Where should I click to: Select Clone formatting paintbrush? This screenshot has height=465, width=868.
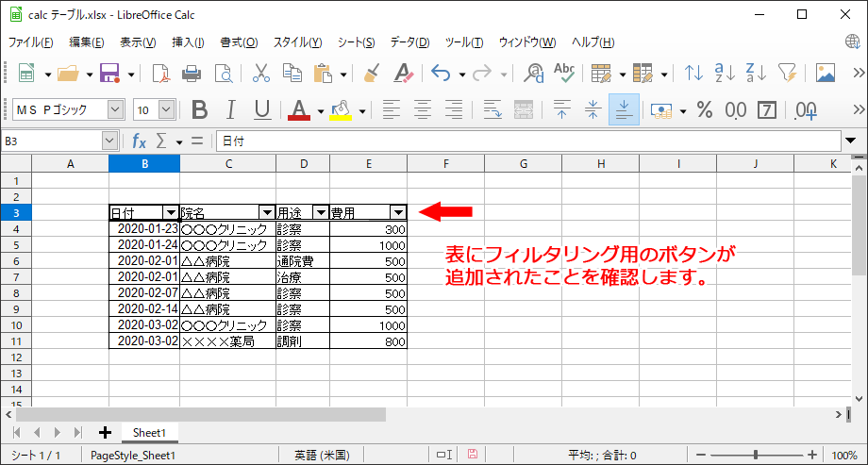[x=372, y=73]
